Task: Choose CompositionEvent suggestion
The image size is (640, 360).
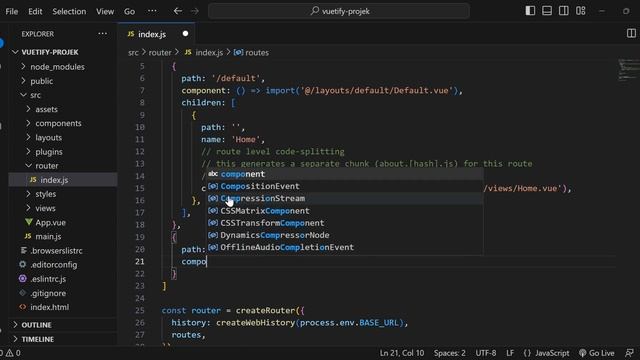Action: (344, 186)
